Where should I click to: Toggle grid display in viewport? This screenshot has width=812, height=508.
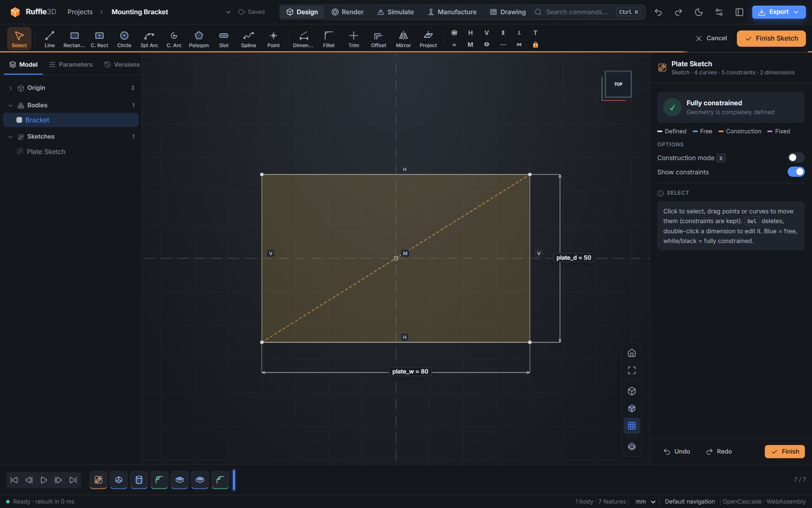point(632,426)
